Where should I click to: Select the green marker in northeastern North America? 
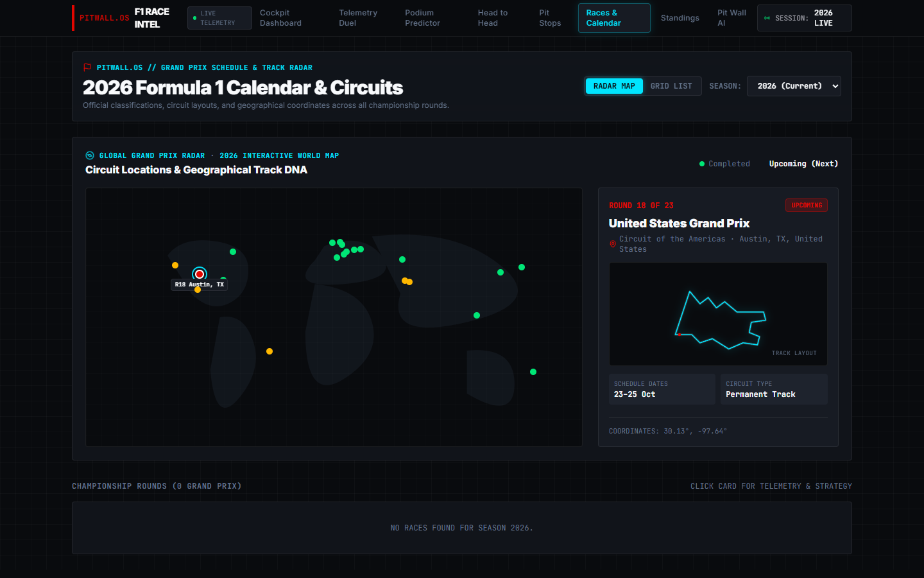point(233,252)
